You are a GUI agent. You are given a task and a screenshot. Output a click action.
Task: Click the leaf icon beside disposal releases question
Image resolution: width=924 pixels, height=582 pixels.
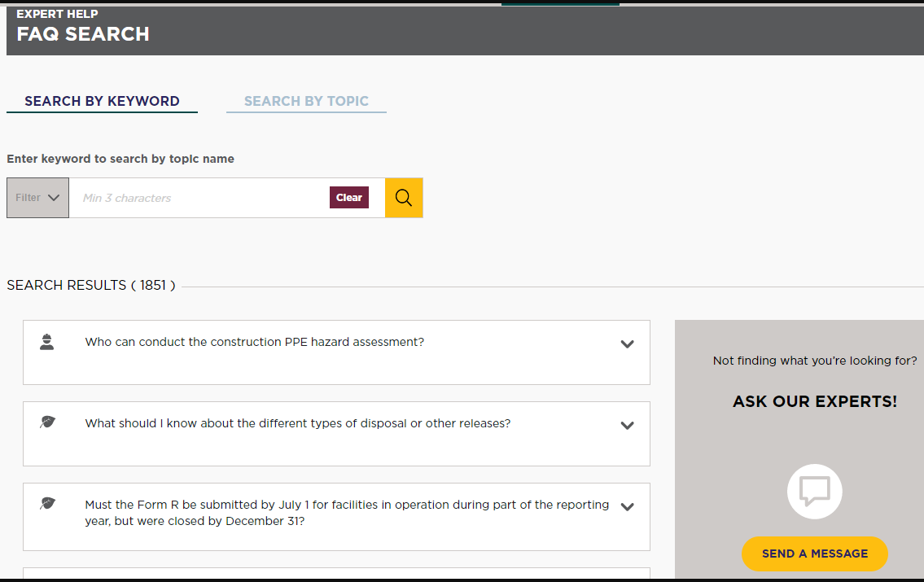coord(48,422)
